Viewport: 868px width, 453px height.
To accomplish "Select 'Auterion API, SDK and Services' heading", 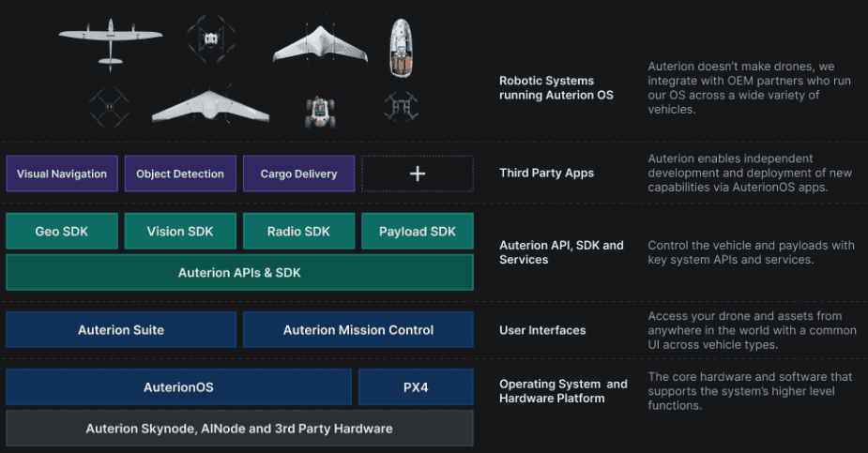I will tap(561, 252).
